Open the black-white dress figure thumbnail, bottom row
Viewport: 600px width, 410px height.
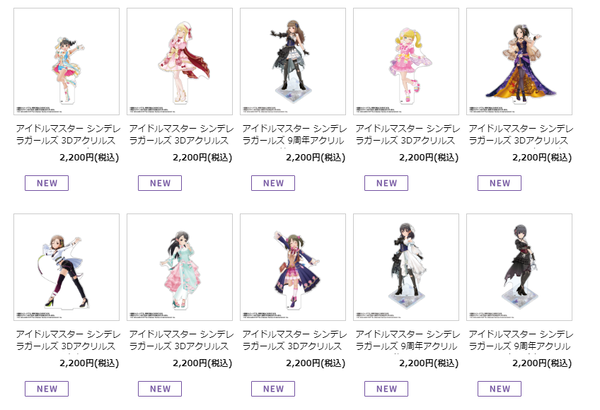tap(406, 267)
